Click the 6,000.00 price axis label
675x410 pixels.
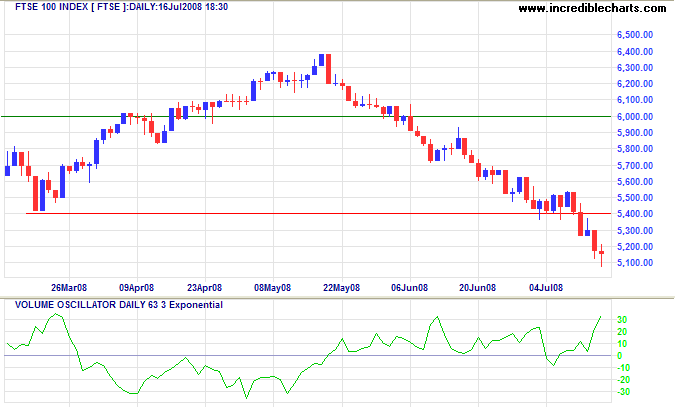pyautogui.click(x=635, y=117)
